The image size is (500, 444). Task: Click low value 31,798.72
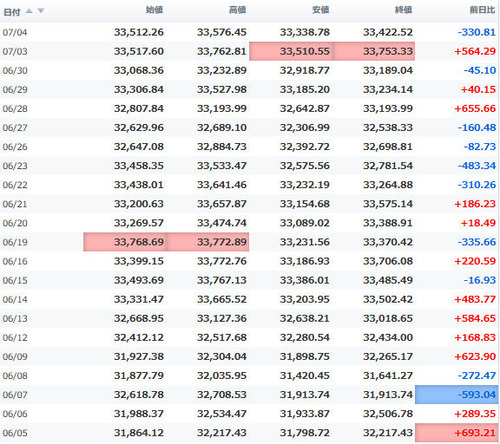coord(305,432)
